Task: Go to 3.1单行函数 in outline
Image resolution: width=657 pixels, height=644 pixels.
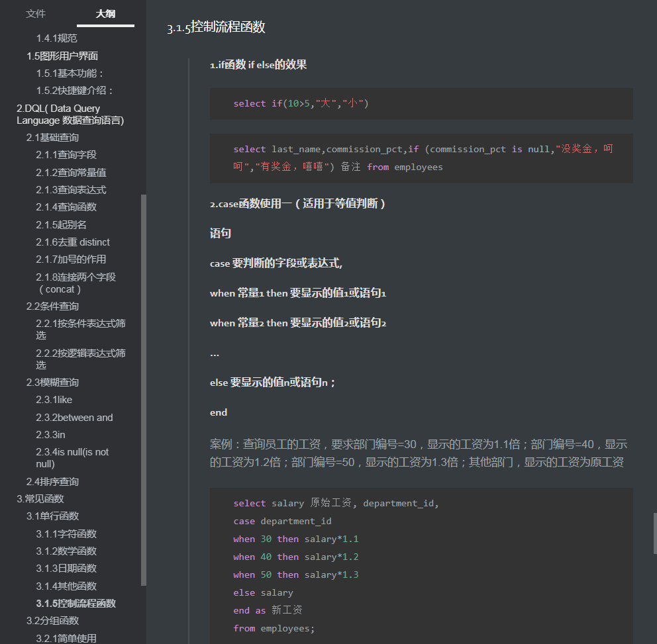Action: (52, 516)
